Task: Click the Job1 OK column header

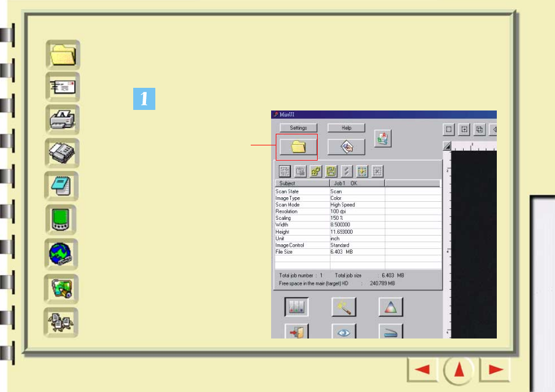Action: 357,183
